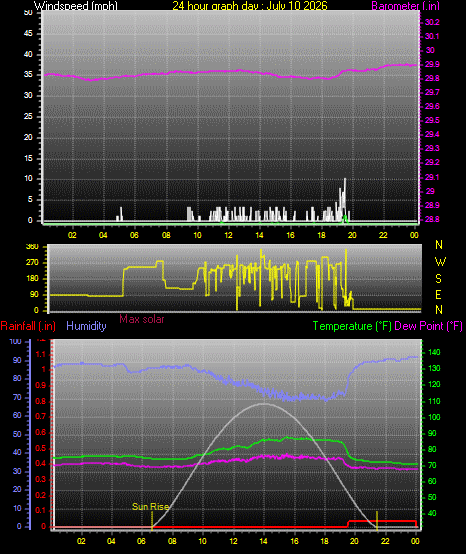
Task: Click the wind direction E compass label
Action: coord(438,295)
